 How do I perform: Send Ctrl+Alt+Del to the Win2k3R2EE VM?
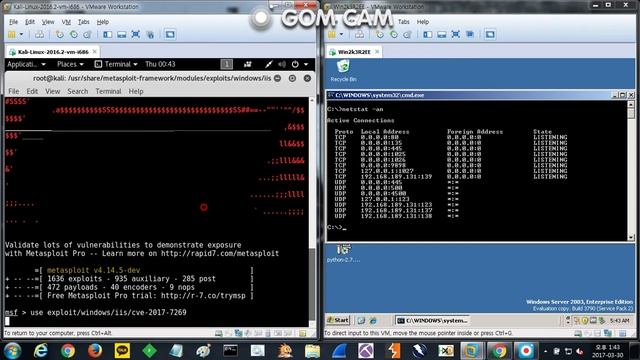coord(360,35)
